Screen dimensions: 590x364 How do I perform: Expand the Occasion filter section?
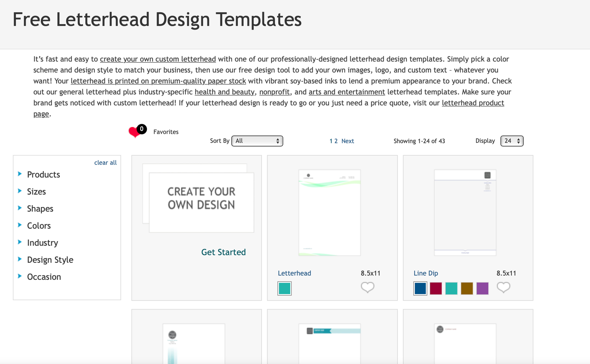(x=44, y=277)
